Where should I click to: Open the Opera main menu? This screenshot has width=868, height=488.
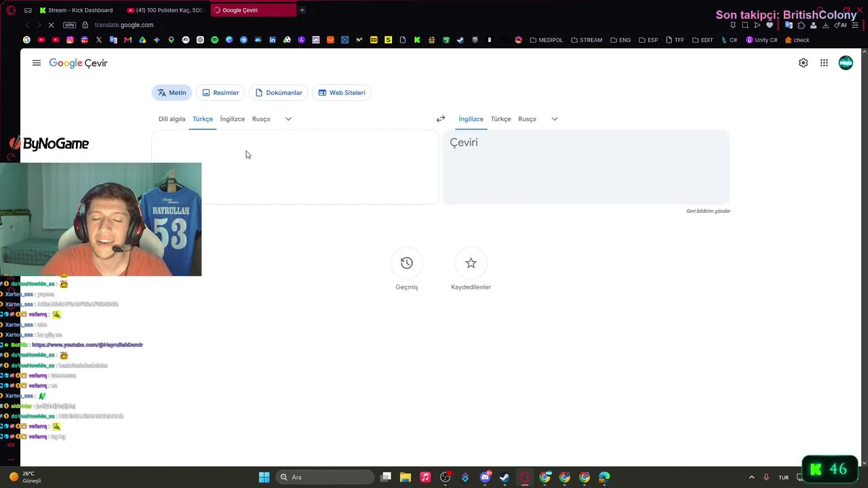pos(11,10)
